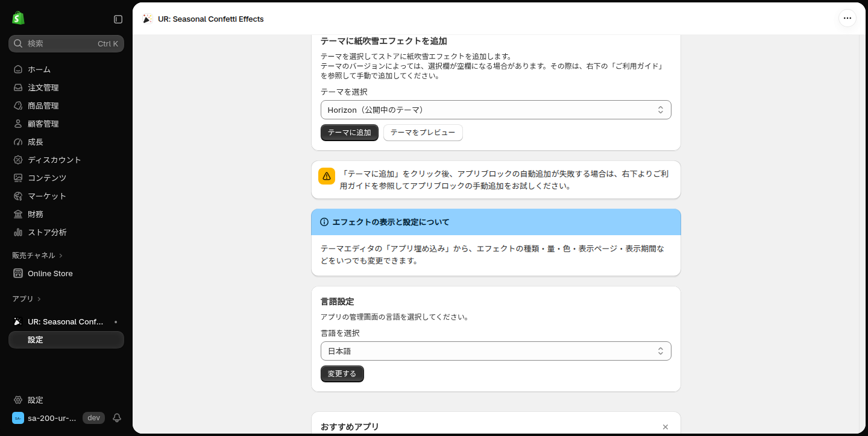
Task: Click the dev badge
Action: pyautogui.click(x=93, y=418)
